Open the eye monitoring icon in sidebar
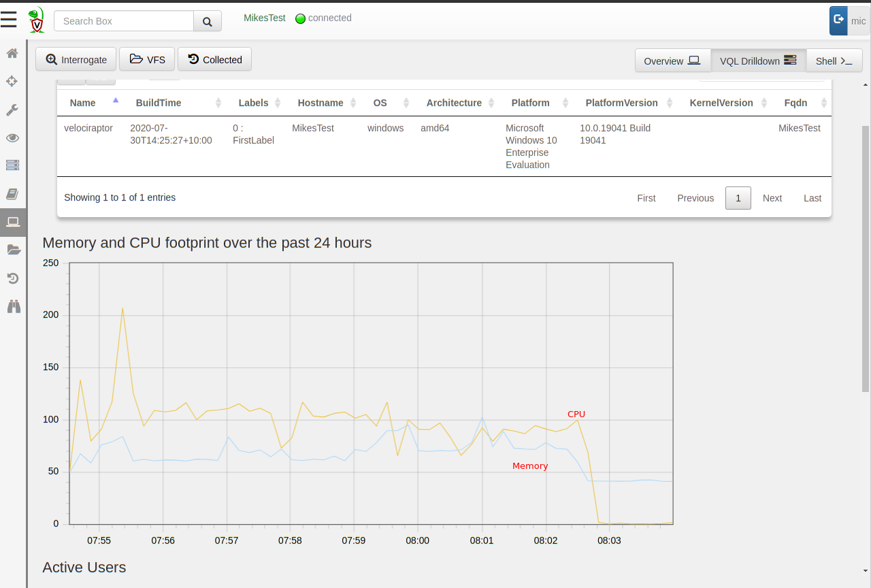The image size is (871, 588). [x=12, y=138]
